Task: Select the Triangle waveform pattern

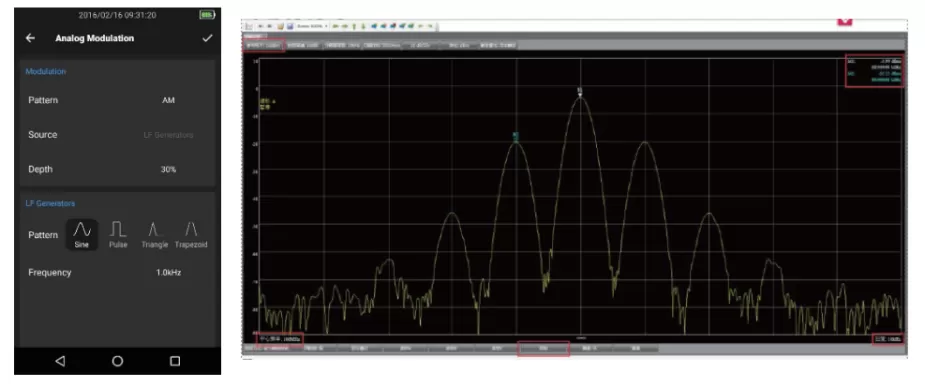Action: point(155,234)
